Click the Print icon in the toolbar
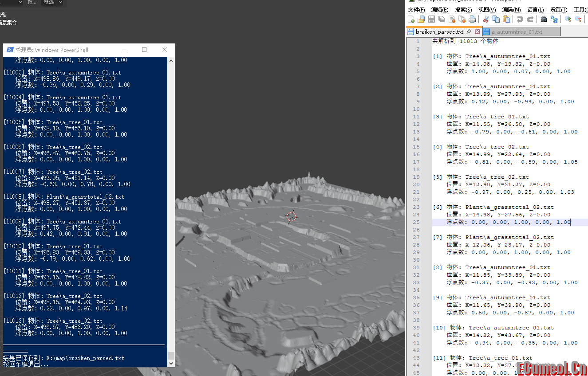 [x=472, y=19]
